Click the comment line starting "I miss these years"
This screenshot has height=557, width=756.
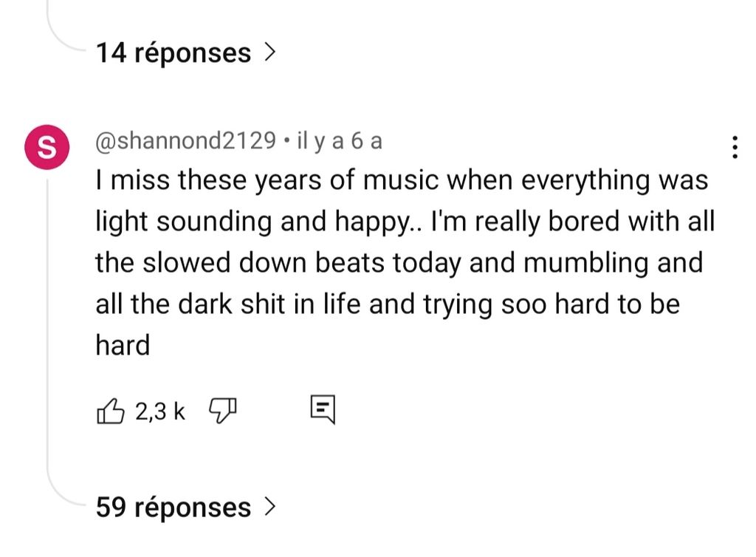[402, 180]
